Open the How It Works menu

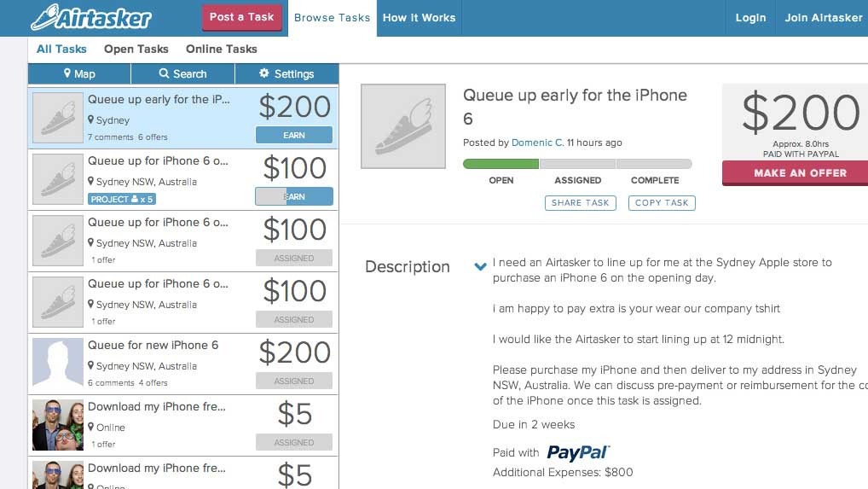pyautogui.click(x=419, y=18)
